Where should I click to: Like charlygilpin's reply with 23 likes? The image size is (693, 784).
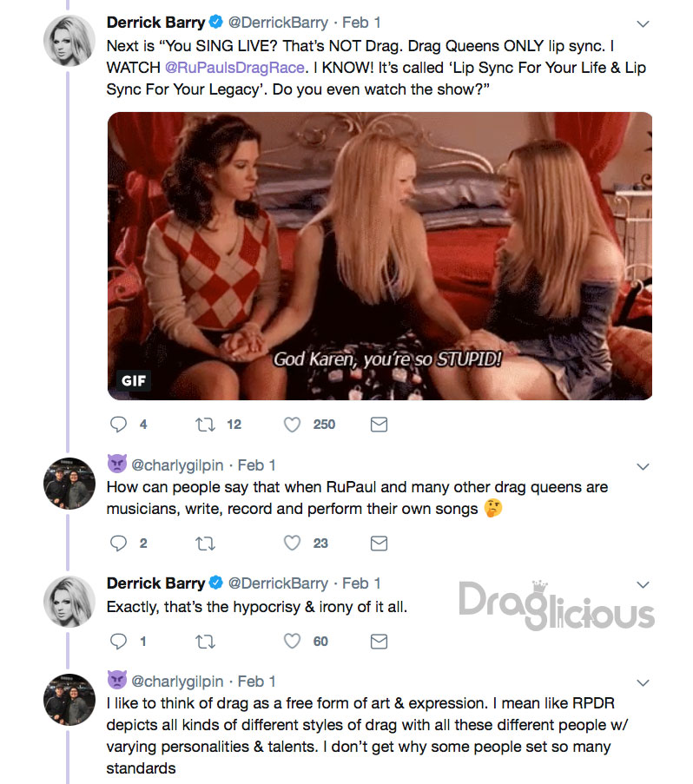click(x=292, y=543)
